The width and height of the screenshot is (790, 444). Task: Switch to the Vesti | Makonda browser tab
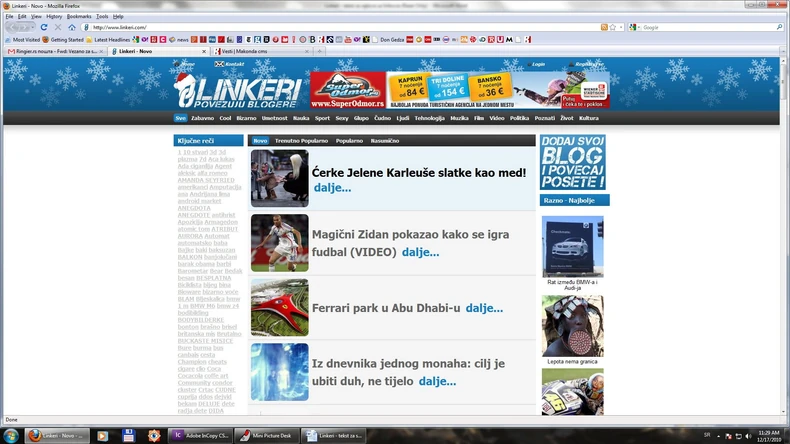(243, 51)
